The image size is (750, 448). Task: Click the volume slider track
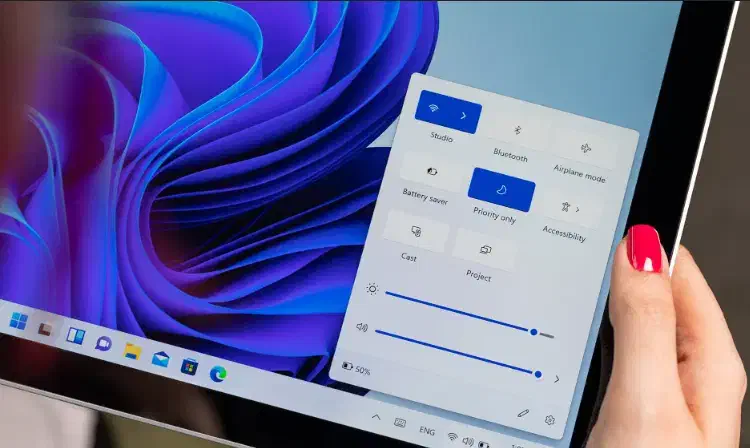click(458, 352)
